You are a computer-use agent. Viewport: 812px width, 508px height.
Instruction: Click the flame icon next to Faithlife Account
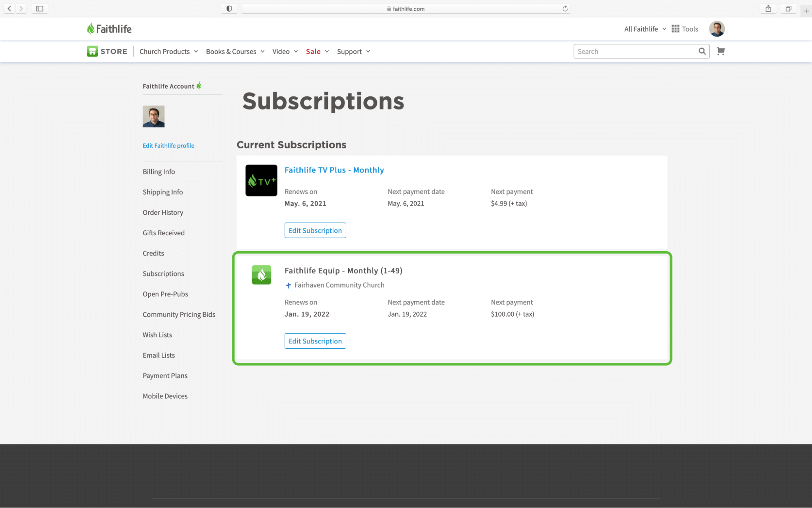pyautogui.click(x=199, y=85)
